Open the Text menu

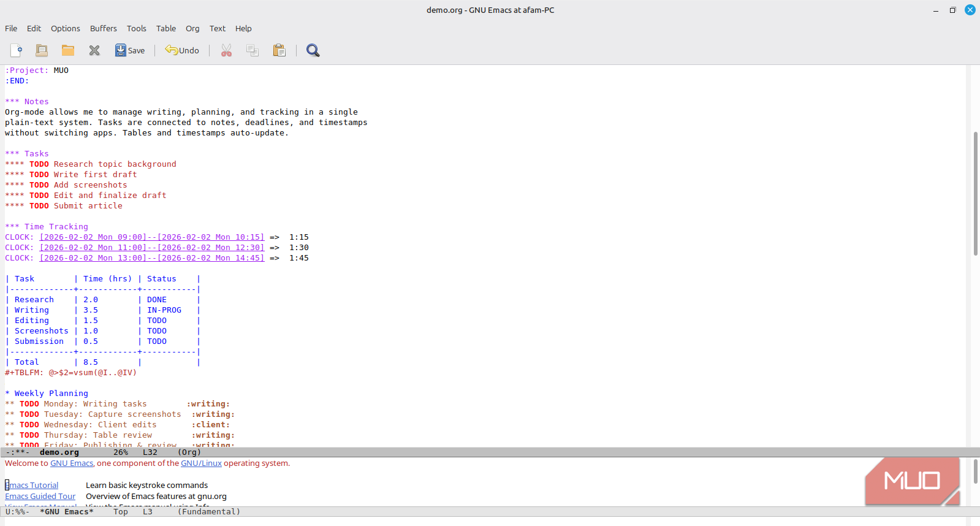(218, 28)
